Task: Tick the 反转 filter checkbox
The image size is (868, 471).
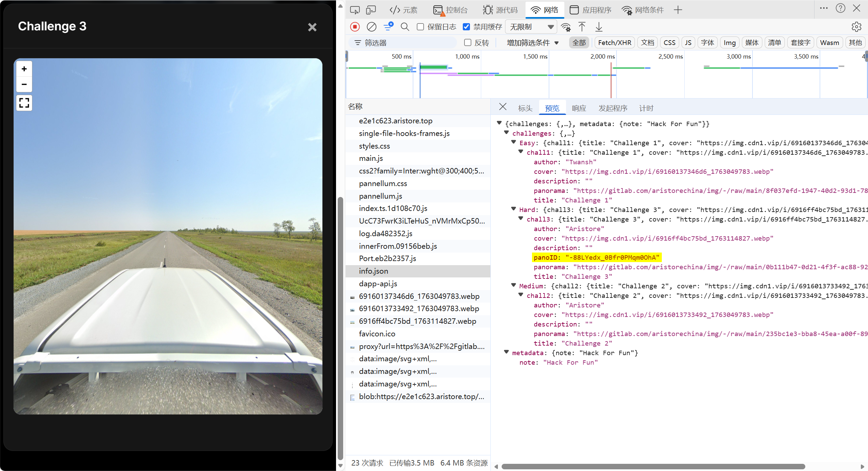Action: tap(468, 43)
